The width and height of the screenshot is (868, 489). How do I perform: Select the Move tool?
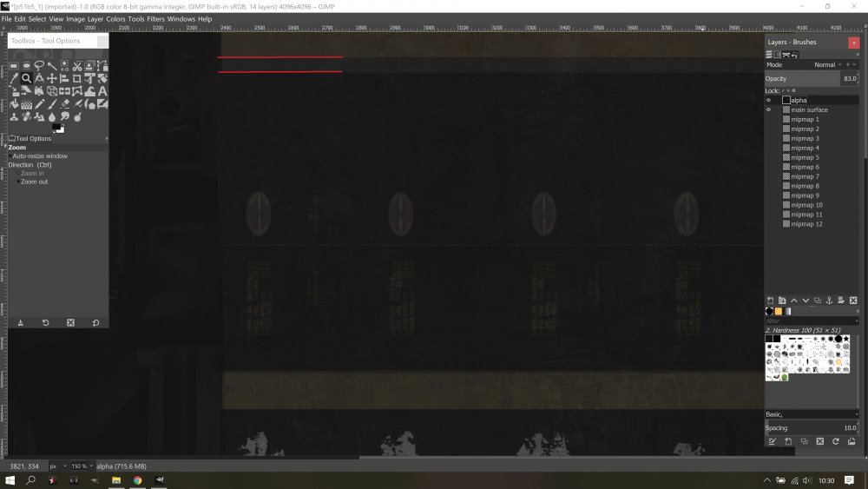(x=52, y=78)
